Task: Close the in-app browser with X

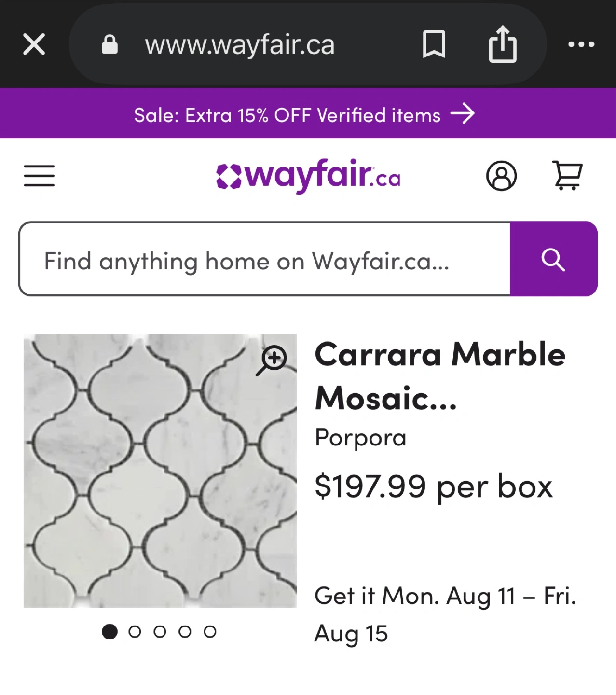Action: [x=34, y=44]
